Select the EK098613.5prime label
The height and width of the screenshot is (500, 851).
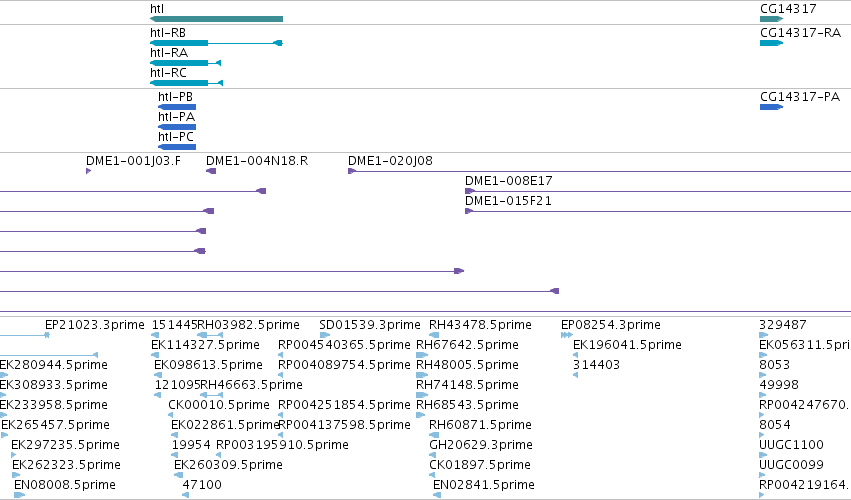click(x=208, y=365)
